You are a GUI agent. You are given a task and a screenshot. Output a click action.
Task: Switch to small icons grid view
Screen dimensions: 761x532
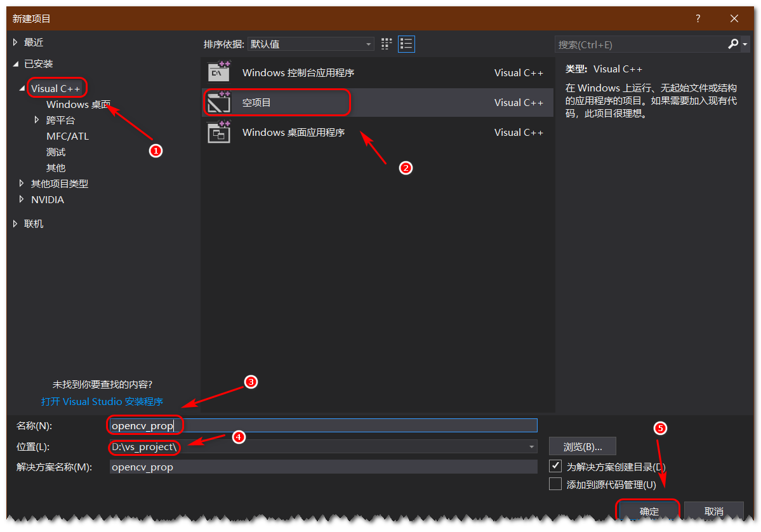coord(387,44)
